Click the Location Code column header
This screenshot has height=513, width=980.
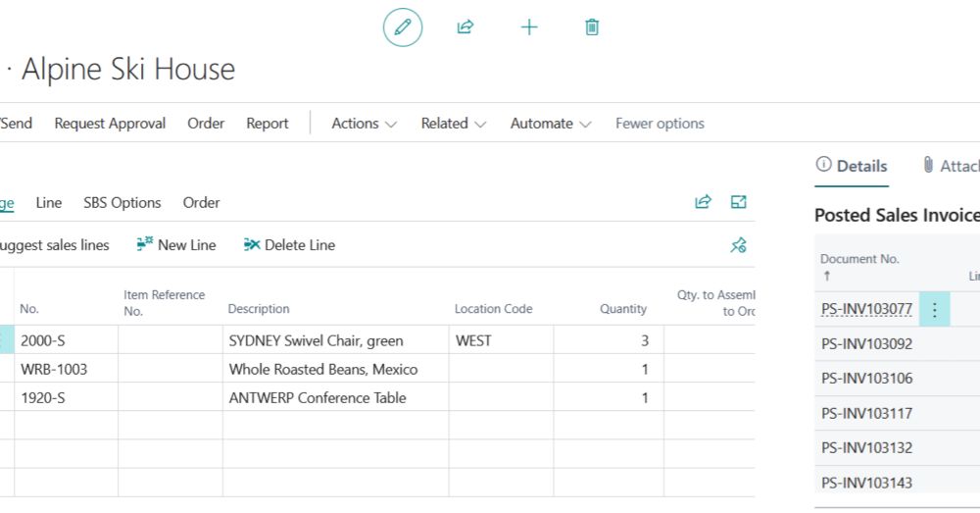click(x=493, y=308)
